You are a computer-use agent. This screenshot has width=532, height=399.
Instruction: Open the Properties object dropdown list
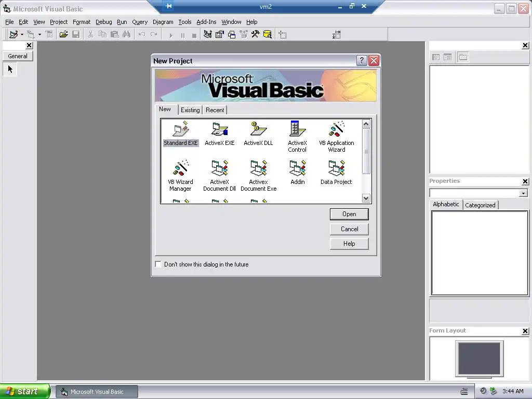[523, 193]
